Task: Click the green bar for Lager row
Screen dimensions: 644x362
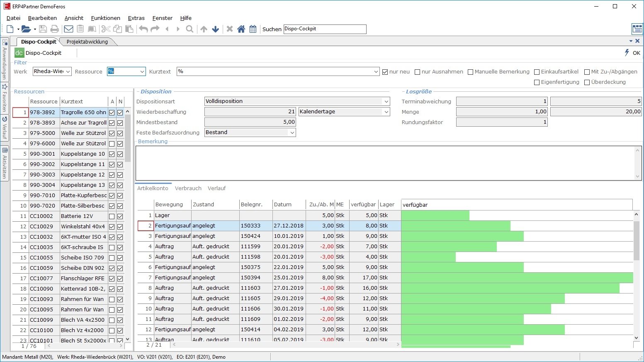Action: coord(435,215)
